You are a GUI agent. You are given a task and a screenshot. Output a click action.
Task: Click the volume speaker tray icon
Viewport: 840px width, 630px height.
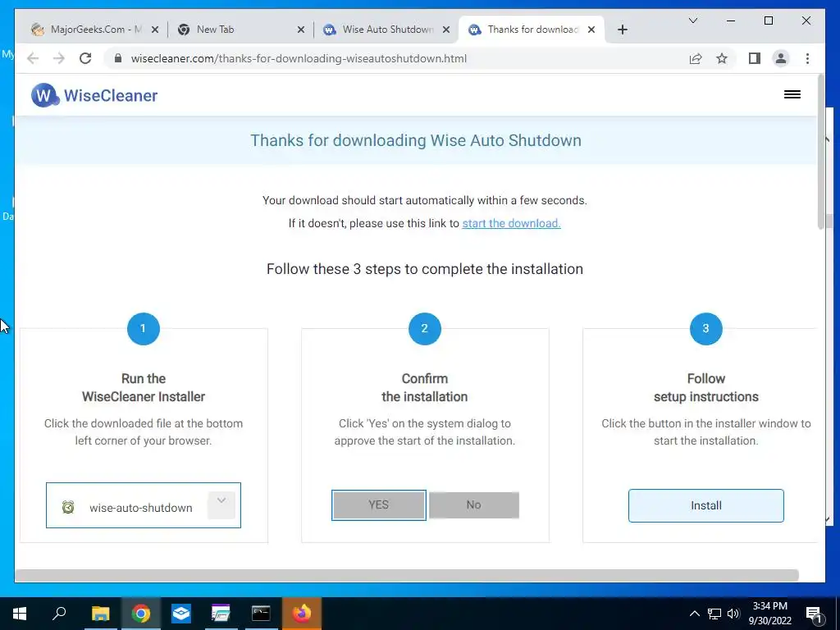click(733, 614)
